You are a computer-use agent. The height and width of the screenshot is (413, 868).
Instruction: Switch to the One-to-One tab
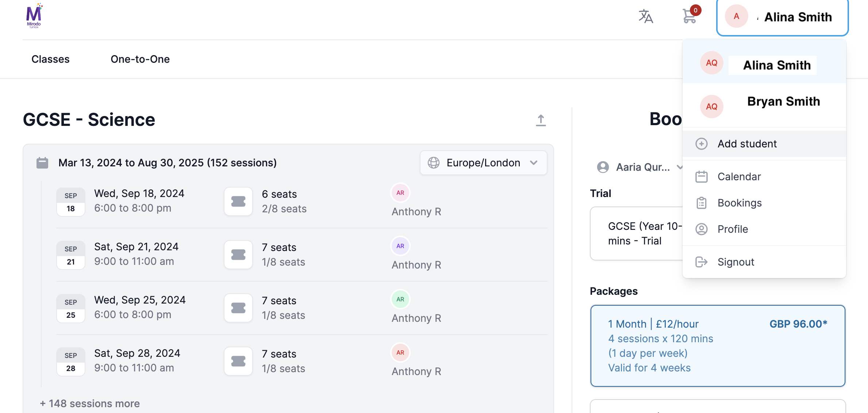pos(140,59)
